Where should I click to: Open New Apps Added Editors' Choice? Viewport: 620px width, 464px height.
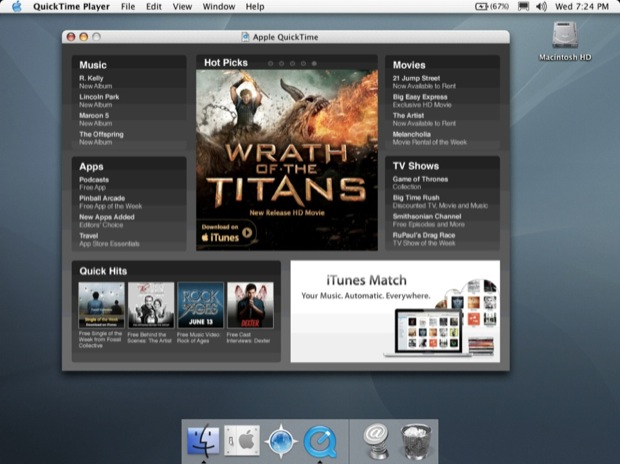(107, 221)
